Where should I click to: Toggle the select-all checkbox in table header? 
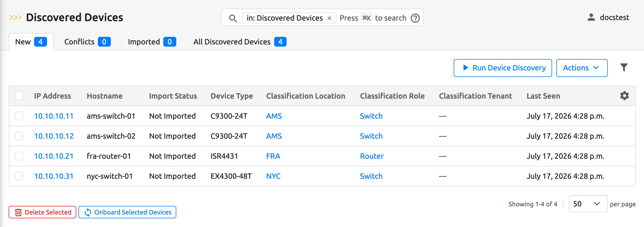19,96
